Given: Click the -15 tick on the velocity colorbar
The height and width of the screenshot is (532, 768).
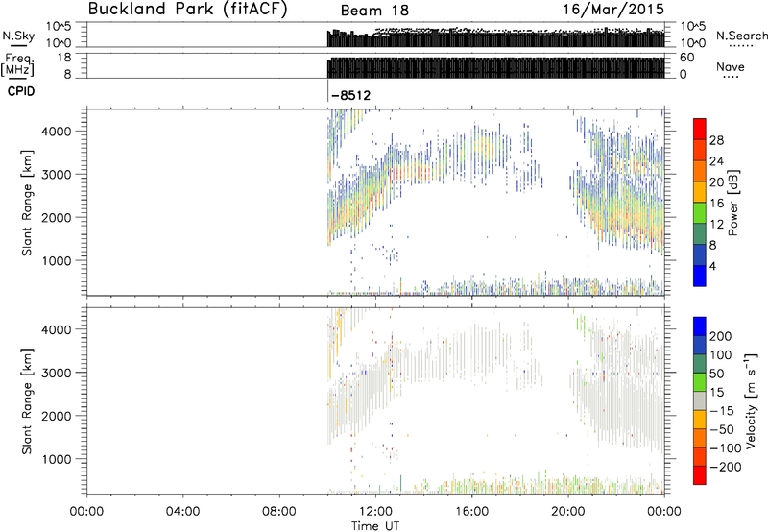Looking at the screenshot, I should coord(722,410).
